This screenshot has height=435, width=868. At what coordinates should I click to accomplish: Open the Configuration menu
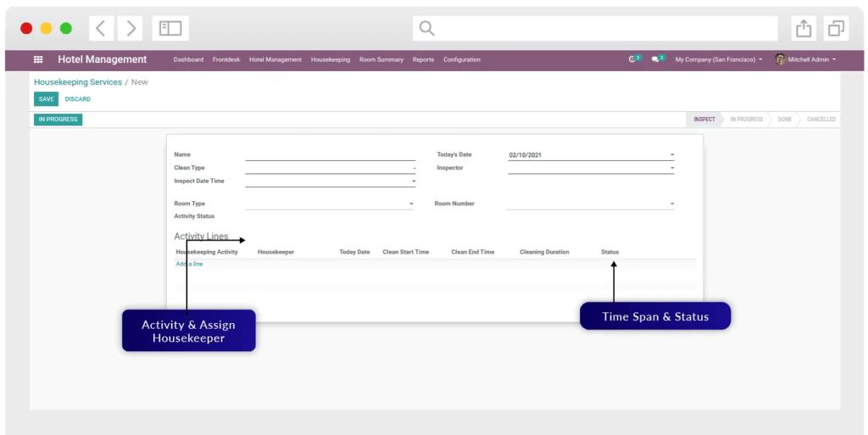click(462, 59)
